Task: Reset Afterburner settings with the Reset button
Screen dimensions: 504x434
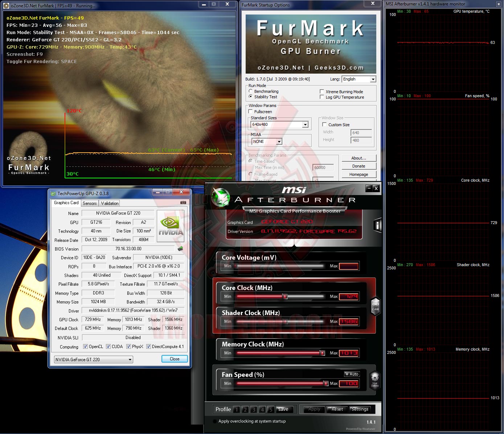Action: pos(337,409)
